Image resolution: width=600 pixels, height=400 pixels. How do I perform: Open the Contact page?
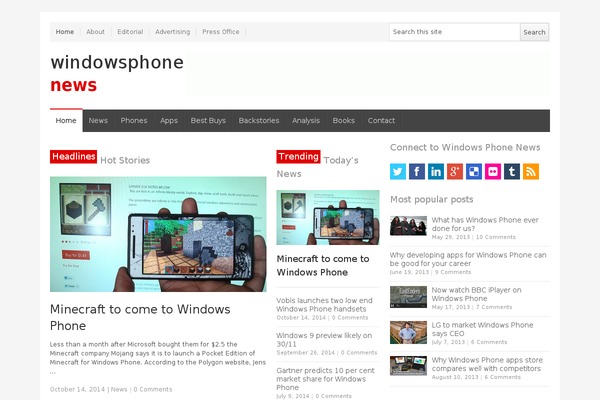381,121
